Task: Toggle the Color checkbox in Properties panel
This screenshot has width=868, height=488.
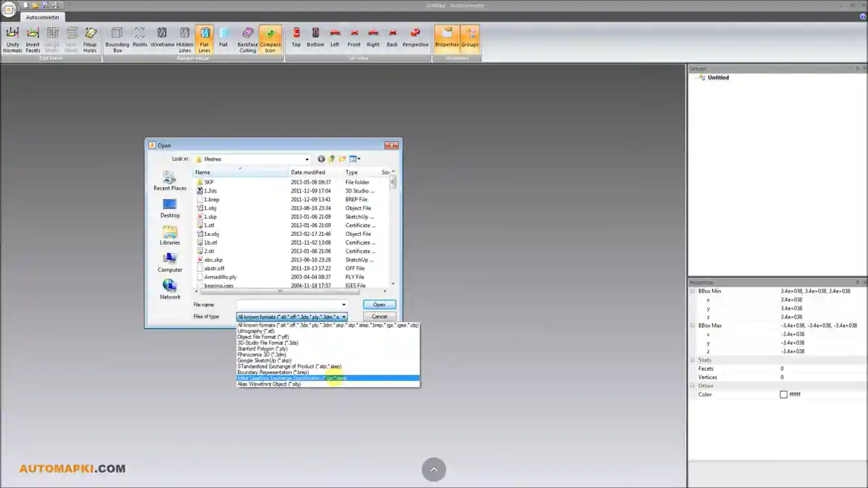Action: [784, 394]
